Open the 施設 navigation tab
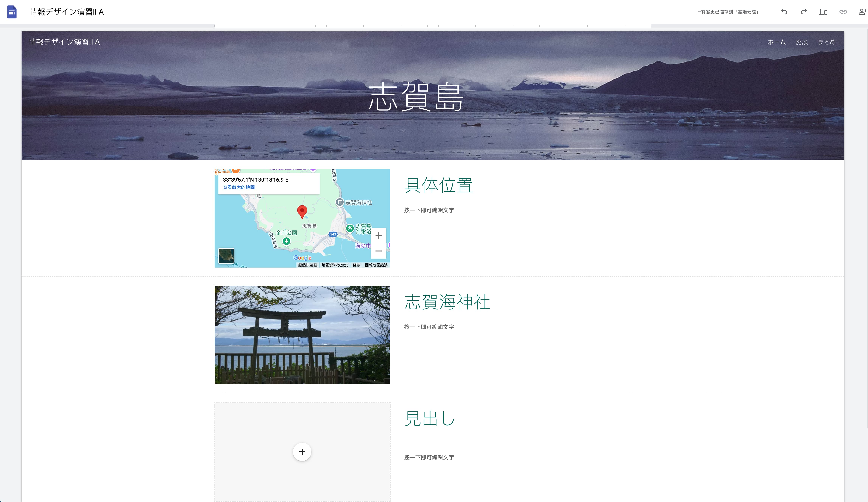 point(801,42)
